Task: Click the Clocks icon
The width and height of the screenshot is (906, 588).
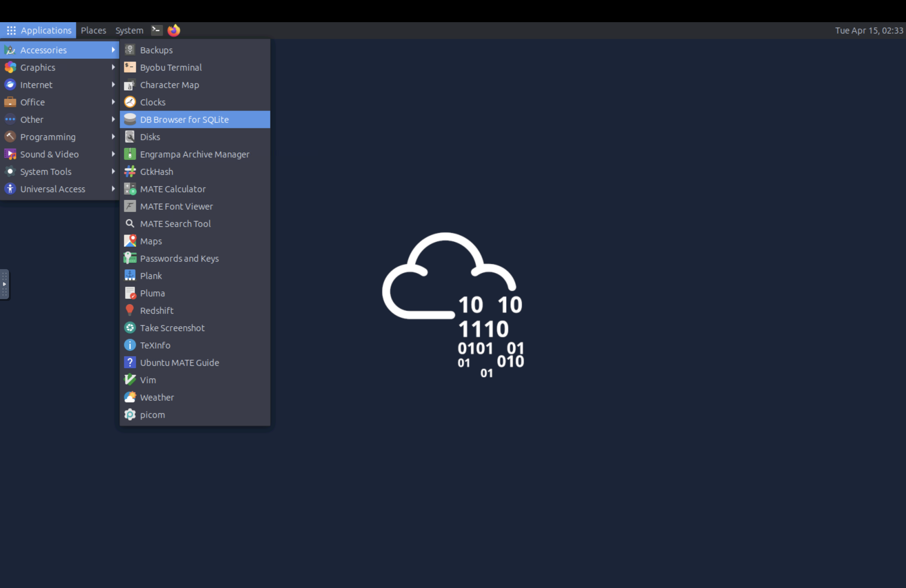Action: 130,102
